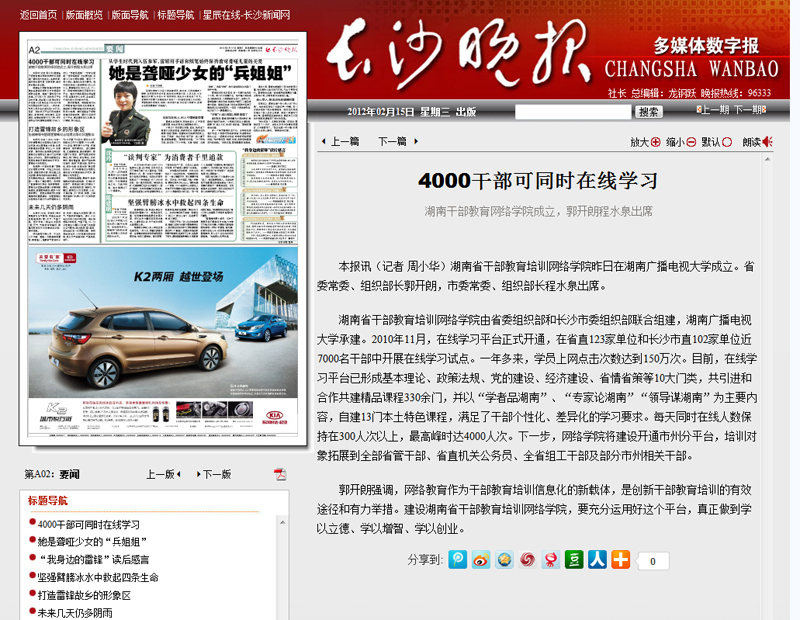This screenshot has height=620, width=800.
Task: Open headline 未来几天仍多阴雨 in list
Action: pyautogui.click(x=75, y=612)
